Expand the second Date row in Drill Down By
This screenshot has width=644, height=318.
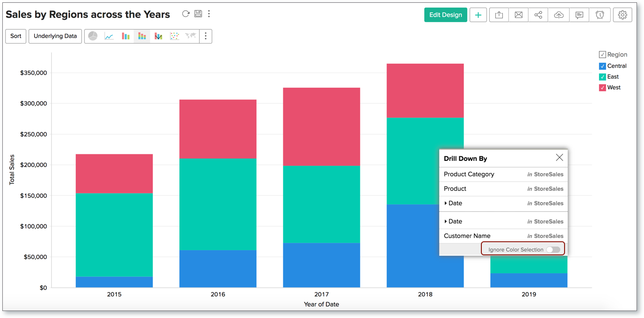(446, 222)
